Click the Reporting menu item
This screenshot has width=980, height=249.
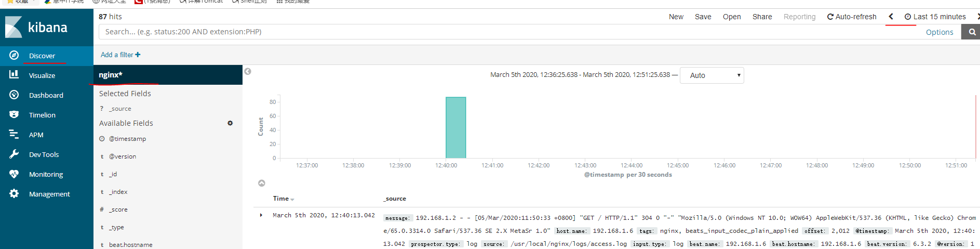click(x=800, y=17)
